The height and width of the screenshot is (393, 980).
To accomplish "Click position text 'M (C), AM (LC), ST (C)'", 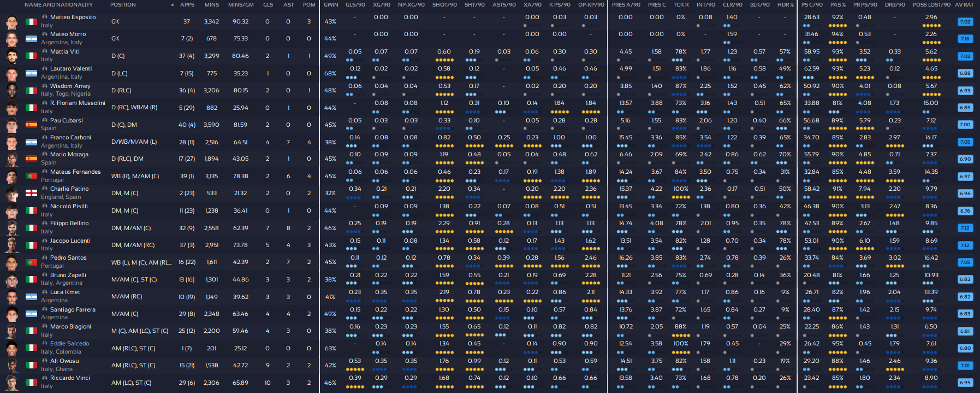I will coord(140,331).
